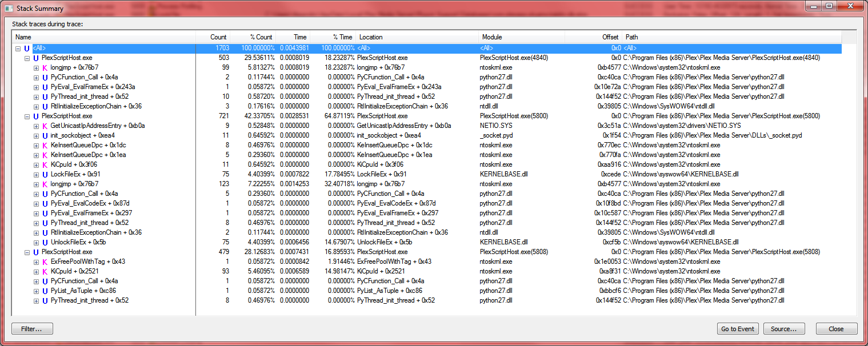This screenshot has width=868, height=346.
Task: Expand the KiCpuId + 0x3f06 node
Action: point(36,164)
